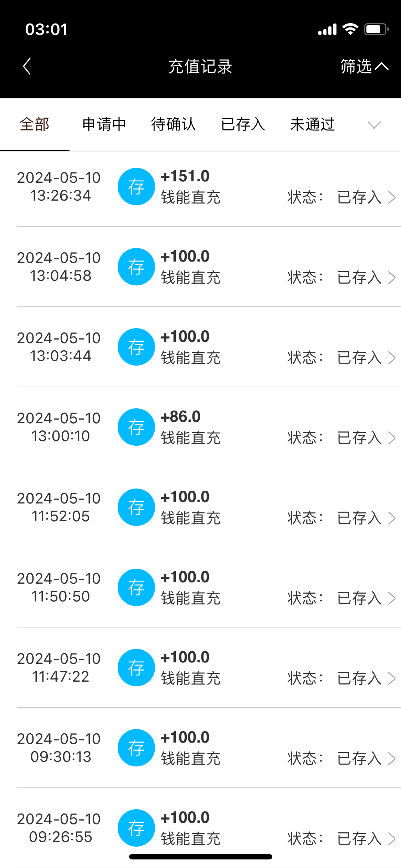Tap the +100.0 amount at 11:47:22
This screenshot has height=868, width=401.
[x=185, y=657]
